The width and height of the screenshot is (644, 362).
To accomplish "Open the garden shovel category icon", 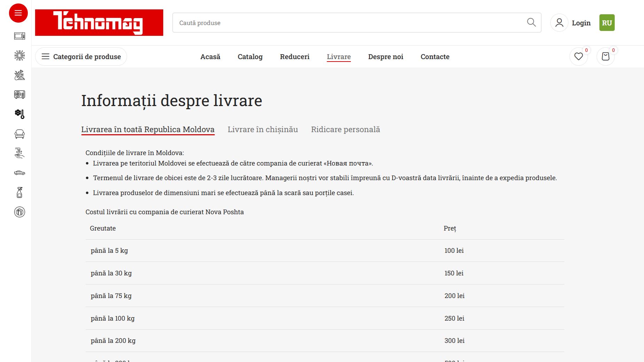I will 19,75.
